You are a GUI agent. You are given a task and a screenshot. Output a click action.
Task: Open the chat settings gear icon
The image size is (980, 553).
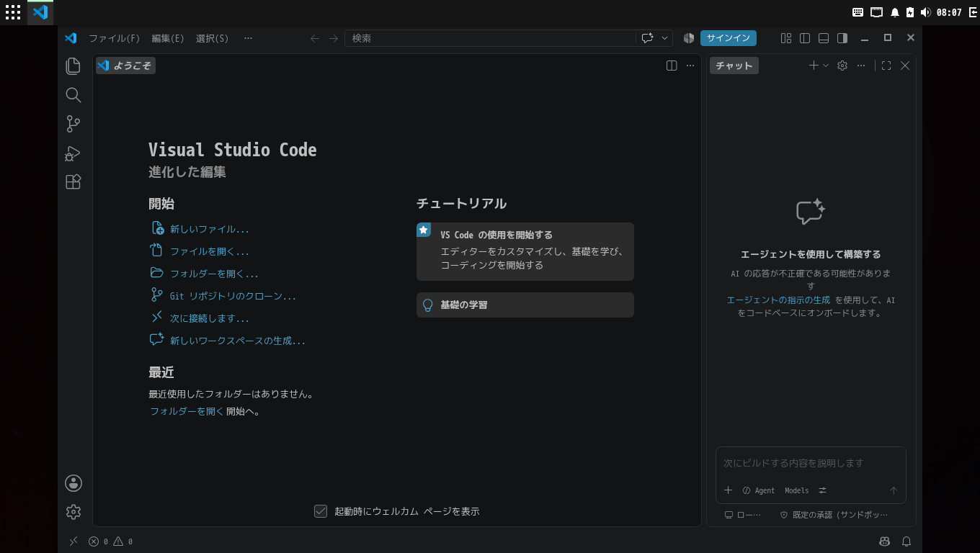[842, 66]
